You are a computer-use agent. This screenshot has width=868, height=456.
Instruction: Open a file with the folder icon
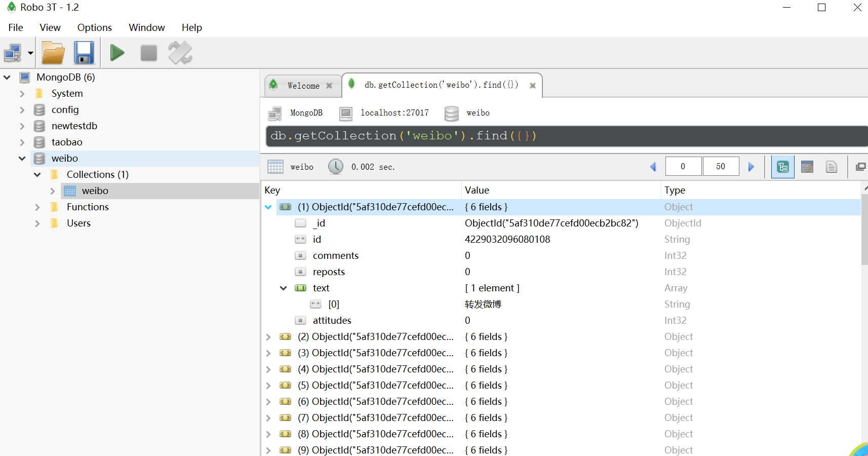click(53, 53)
